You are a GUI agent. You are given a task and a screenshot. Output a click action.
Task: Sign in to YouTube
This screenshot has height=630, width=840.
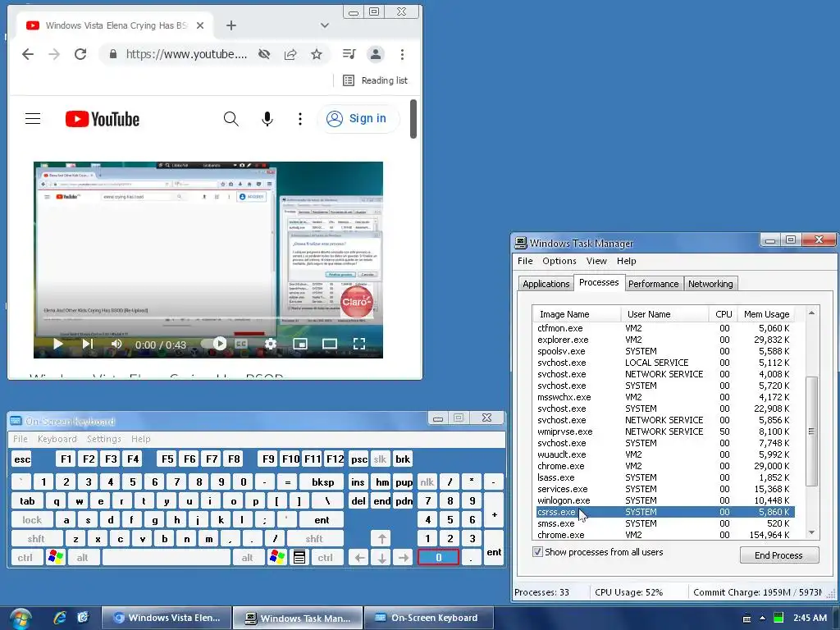(x=358, y=118)
